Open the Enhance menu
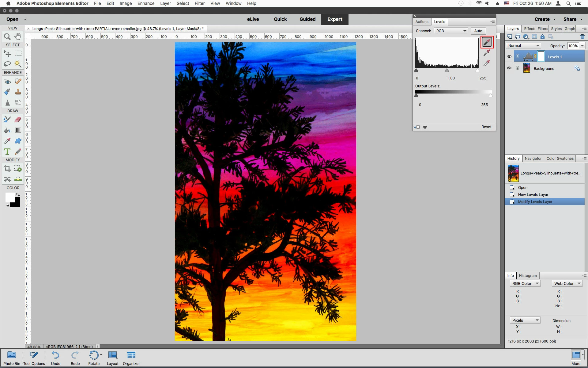The height and width of the screenshot is (368, 588). coord(146,3)
